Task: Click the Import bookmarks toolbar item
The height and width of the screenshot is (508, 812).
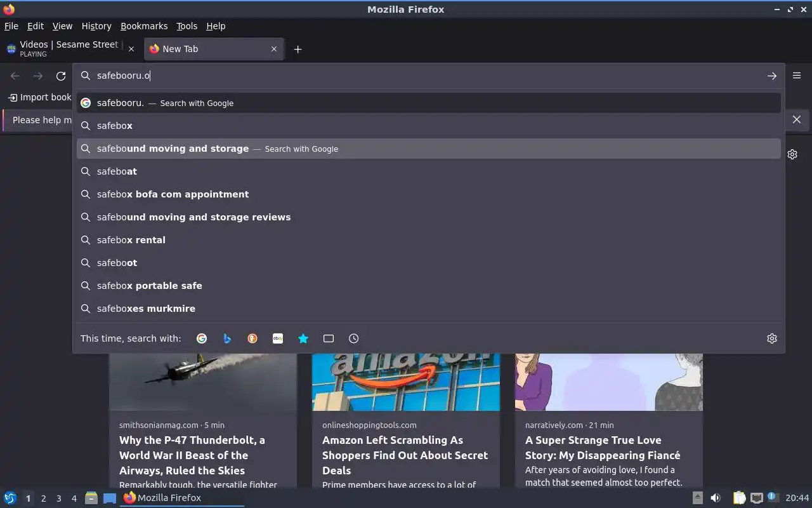Action: pos(40,97)
